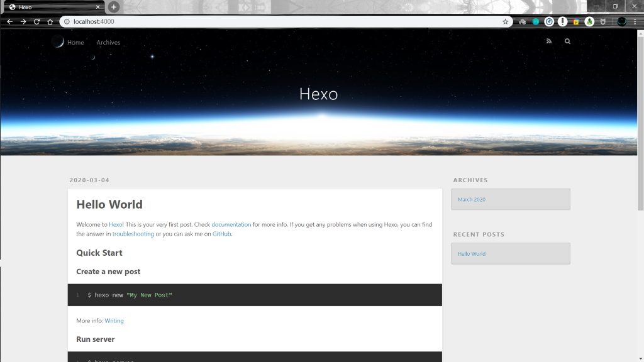
Task: Open Archives in site navigation
Action: tap(108, 42)
